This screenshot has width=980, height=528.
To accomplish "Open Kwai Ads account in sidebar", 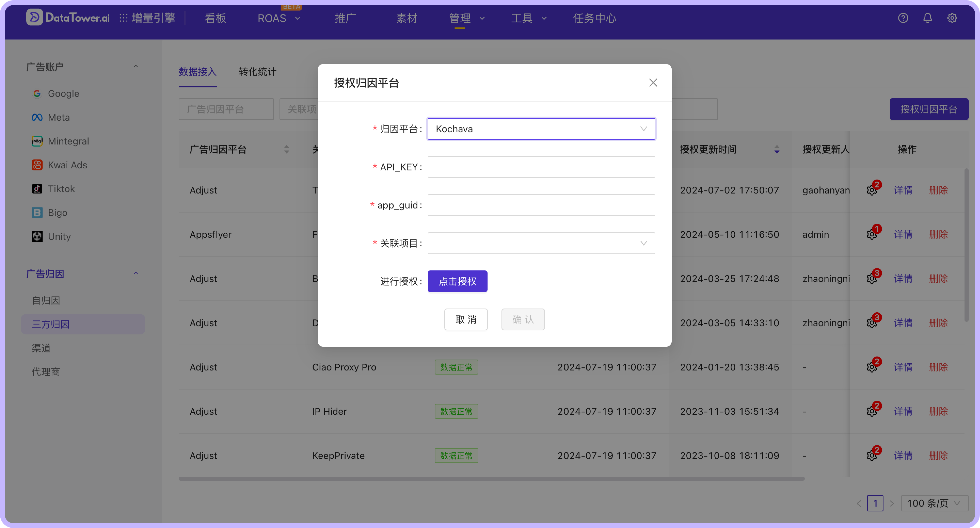I will 59,165.
